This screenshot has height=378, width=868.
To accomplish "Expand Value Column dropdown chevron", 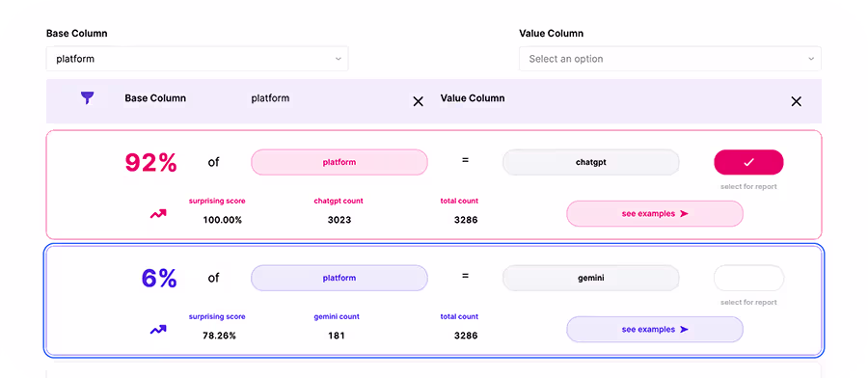I will (x=811, y=59).
